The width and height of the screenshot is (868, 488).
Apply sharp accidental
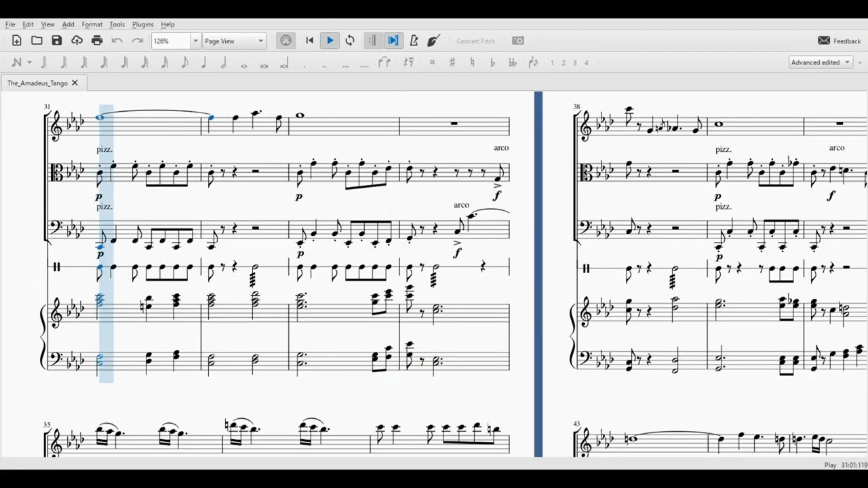click(452, 62)
